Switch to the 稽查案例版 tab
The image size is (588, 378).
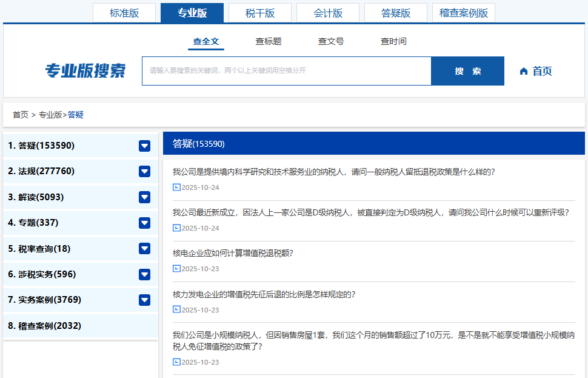tap(464, 13)
